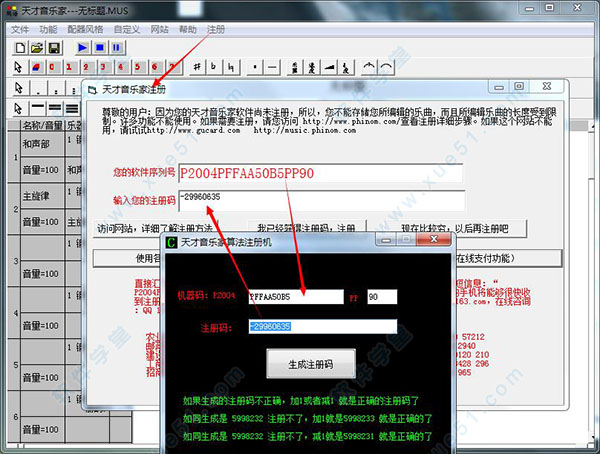
Task: Open the 配器风格 menu
Action: coord(85,29)
